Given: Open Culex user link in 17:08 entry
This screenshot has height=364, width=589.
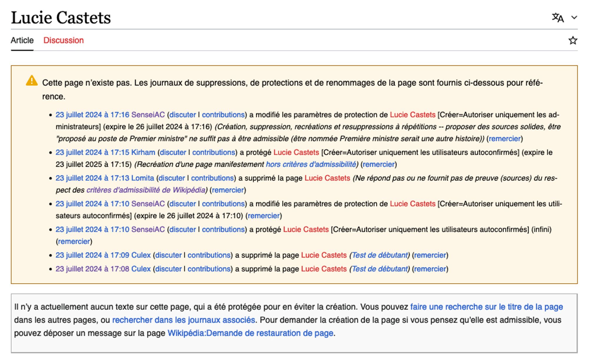Looking at the screenshot, I should tap(141, 269).
